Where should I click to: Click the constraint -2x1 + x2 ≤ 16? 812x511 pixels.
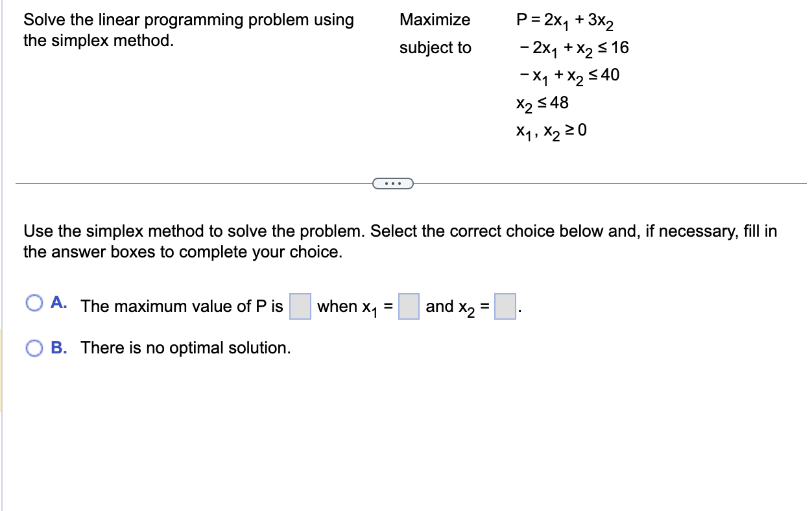[x=574, y=47]
